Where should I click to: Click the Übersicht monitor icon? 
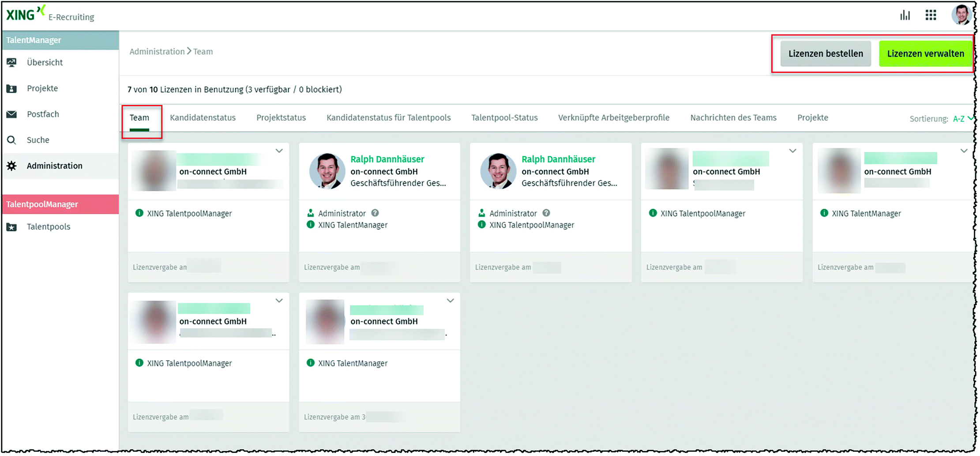pos(12,63)
